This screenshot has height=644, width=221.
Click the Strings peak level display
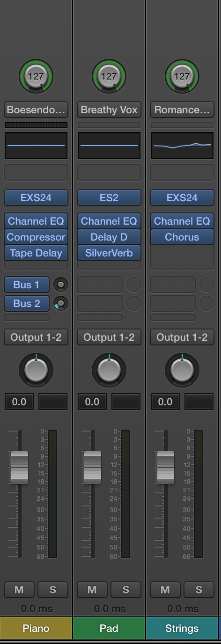tap(199, 402)
